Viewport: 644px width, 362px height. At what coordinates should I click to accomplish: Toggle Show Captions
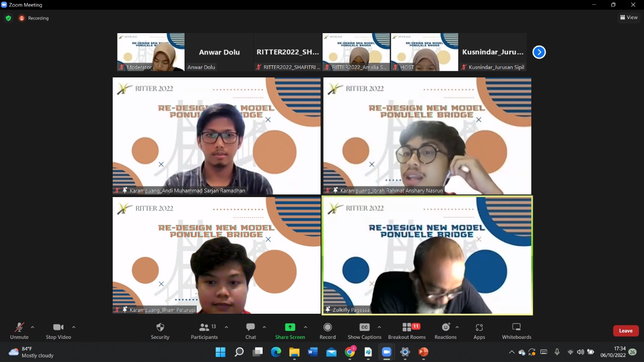pos(364,330)
